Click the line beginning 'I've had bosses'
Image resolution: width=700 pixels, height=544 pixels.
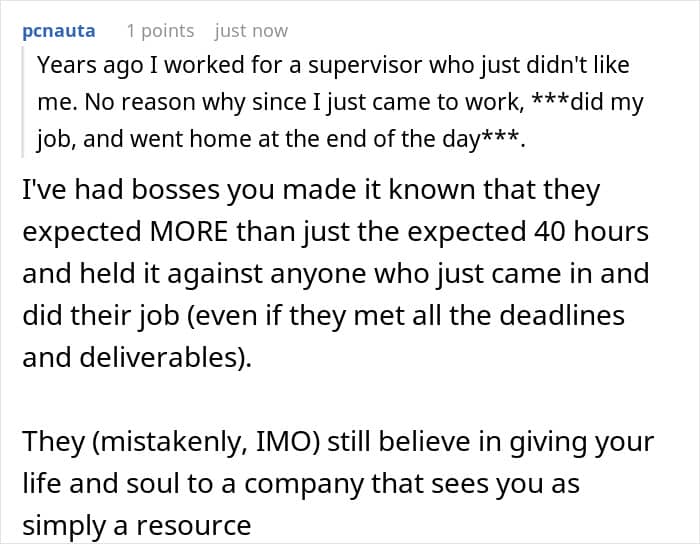tap(311, 191)
